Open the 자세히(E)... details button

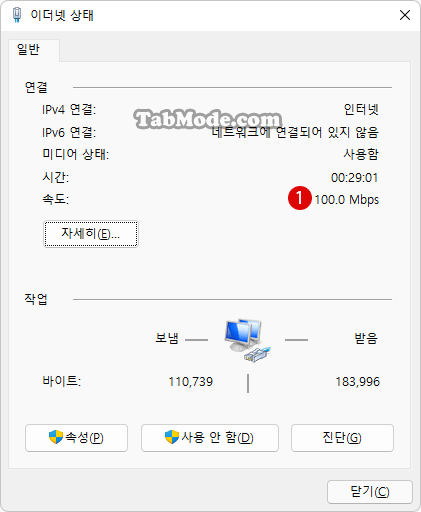[91, 234]
